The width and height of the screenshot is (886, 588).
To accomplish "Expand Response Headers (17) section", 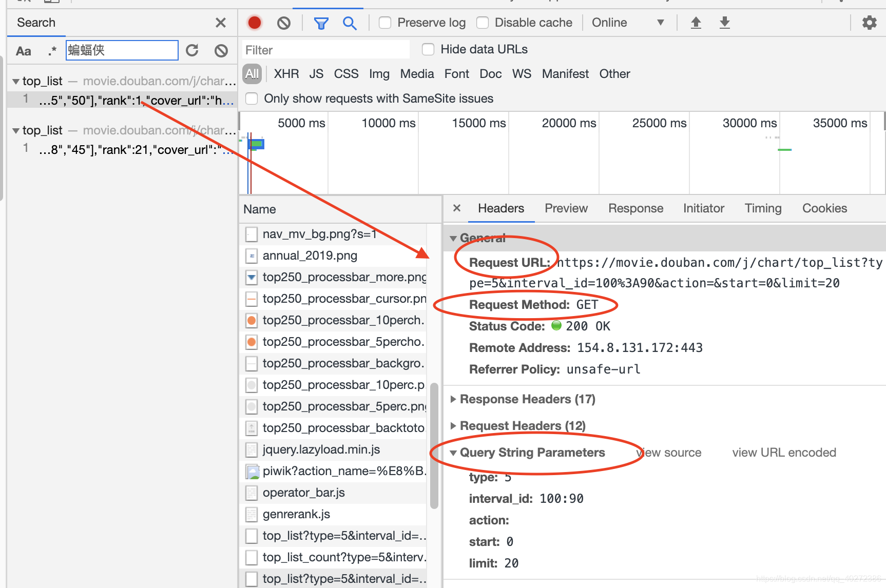I will 453,399.
